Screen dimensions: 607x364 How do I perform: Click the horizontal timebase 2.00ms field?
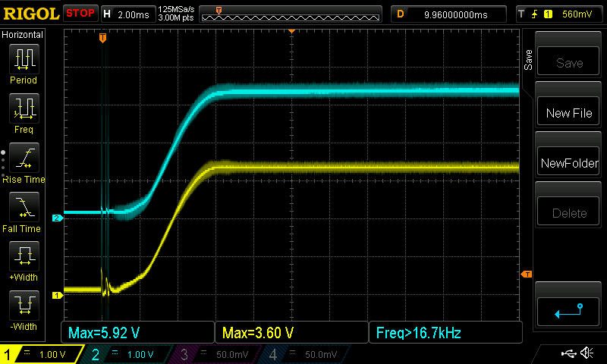[x=128, y=14]
